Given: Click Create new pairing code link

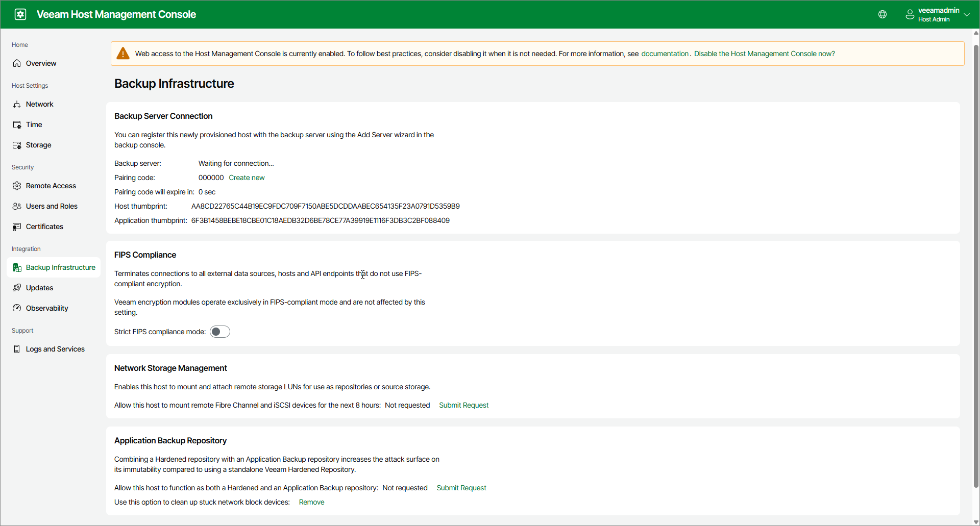Looking at the screenshot, I should tap(247, 178).
